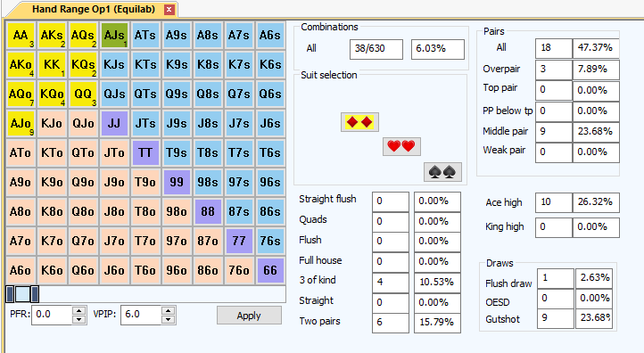Select the TT pocket pair cell
644x353 pixels.
point(145,152)
